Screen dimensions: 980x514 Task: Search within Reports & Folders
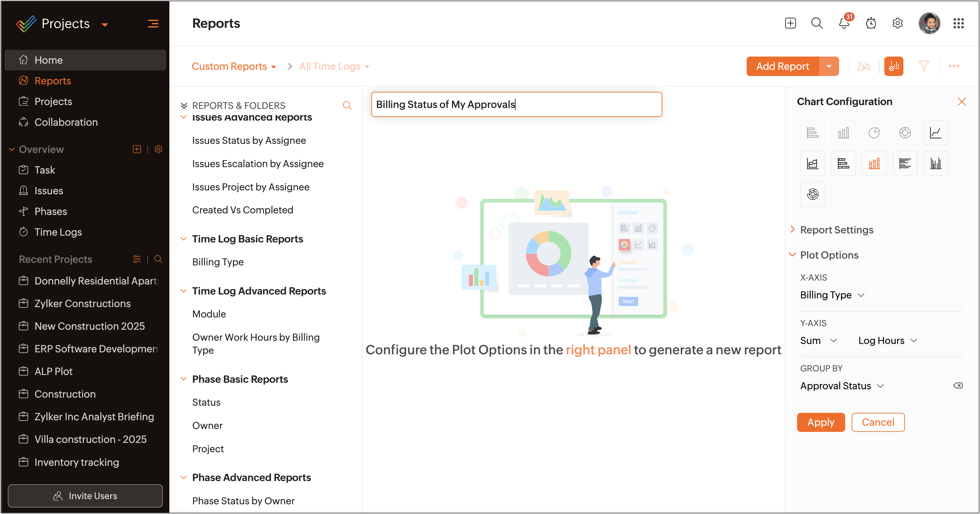click(346, 105)
